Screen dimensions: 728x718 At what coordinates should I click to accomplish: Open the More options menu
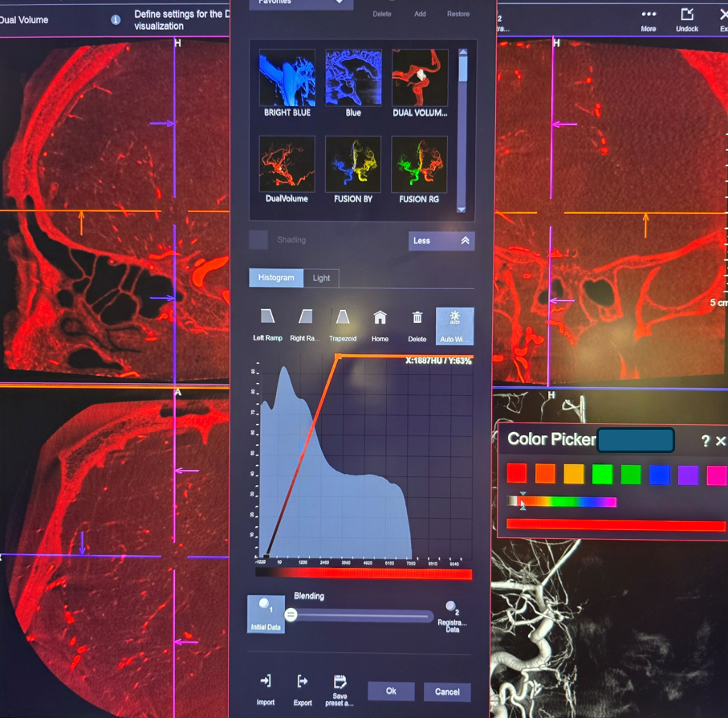point(649,15)
